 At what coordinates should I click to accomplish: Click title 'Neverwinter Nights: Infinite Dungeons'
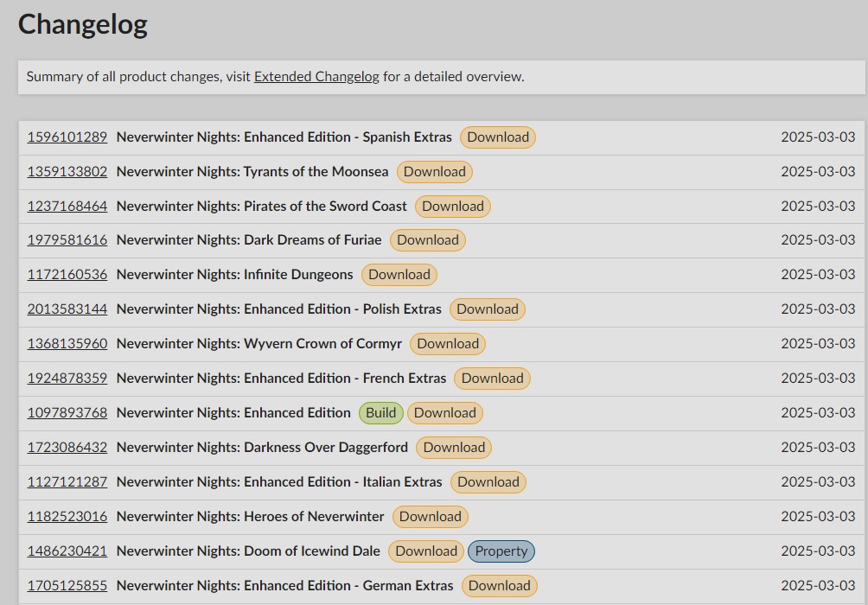[x=234, y=275]
